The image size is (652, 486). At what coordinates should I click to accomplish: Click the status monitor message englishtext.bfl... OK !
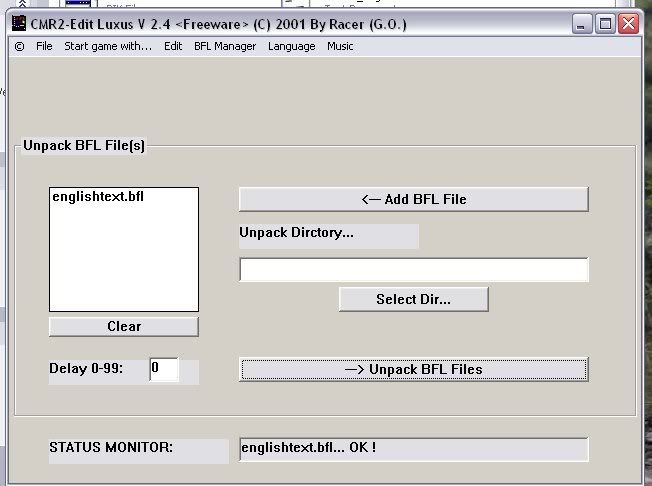pos(309,448)
